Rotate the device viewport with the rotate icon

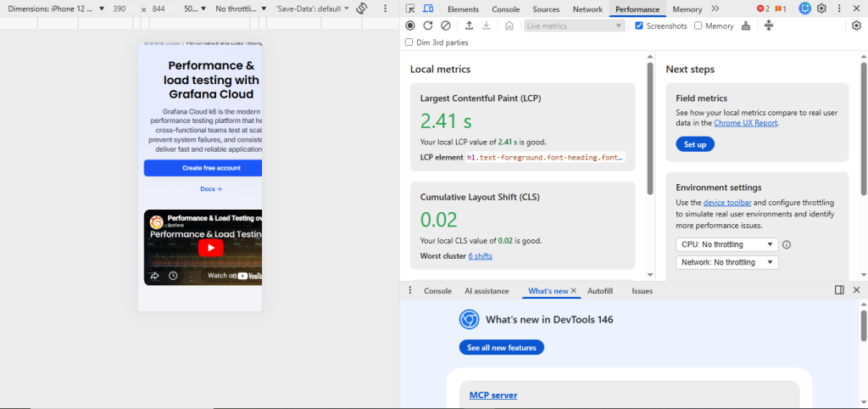(362, 8)
